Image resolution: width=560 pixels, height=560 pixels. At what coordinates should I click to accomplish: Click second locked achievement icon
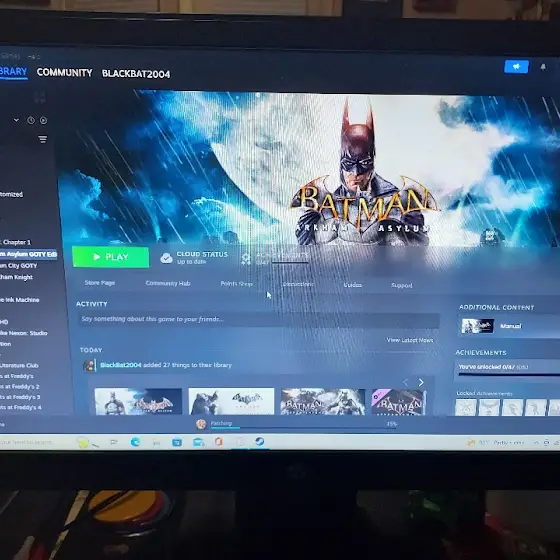coord(489,407)
